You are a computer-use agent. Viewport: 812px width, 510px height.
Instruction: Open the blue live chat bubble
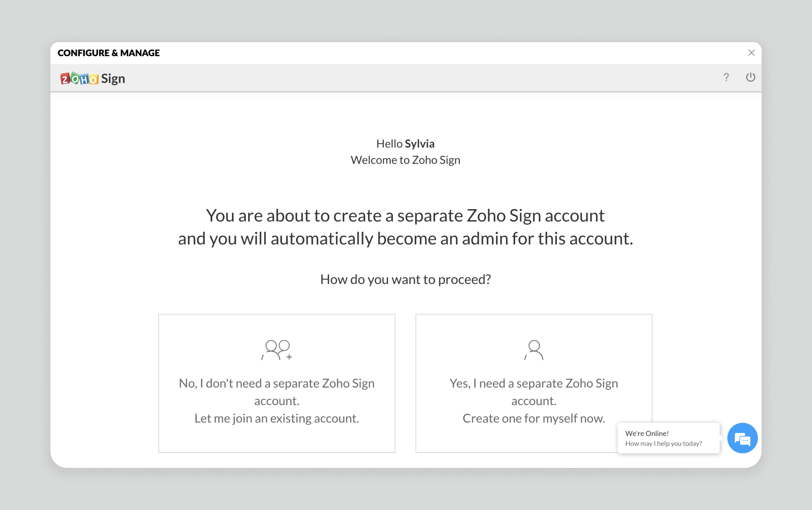(x=742, y=438)
